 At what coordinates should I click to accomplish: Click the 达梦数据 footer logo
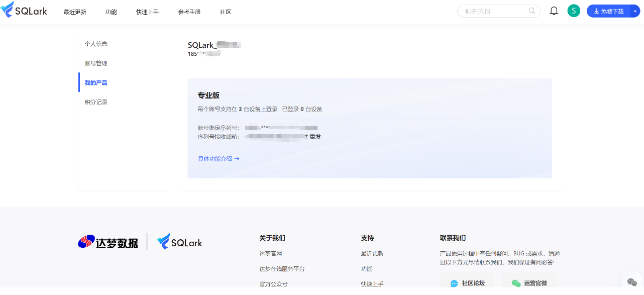[x=108, y=242]
